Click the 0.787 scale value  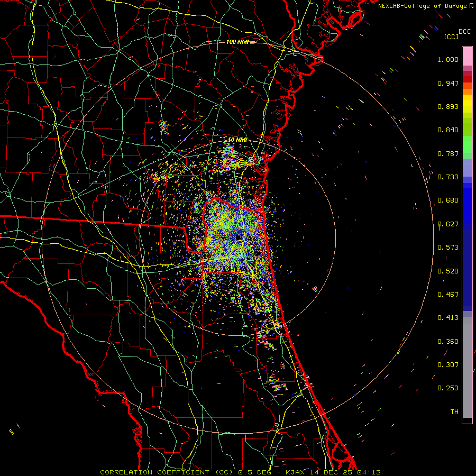click(448, 153)
